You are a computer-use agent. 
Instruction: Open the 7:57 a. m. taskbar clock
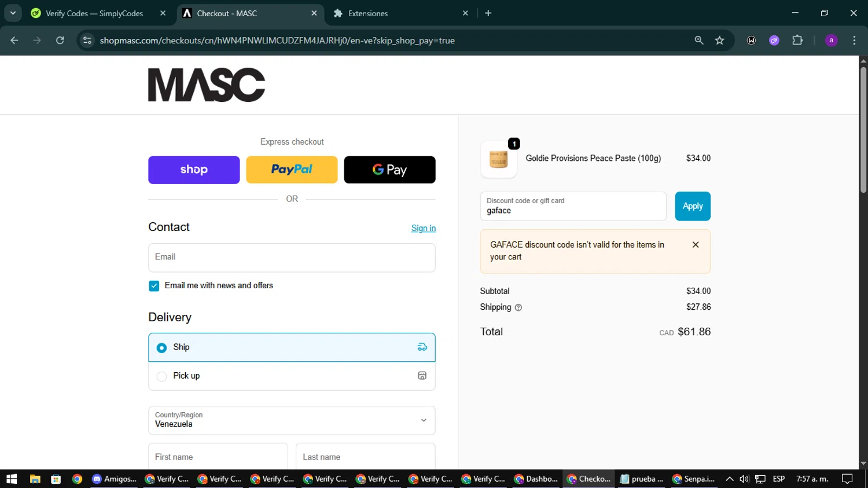pos(812,479)
